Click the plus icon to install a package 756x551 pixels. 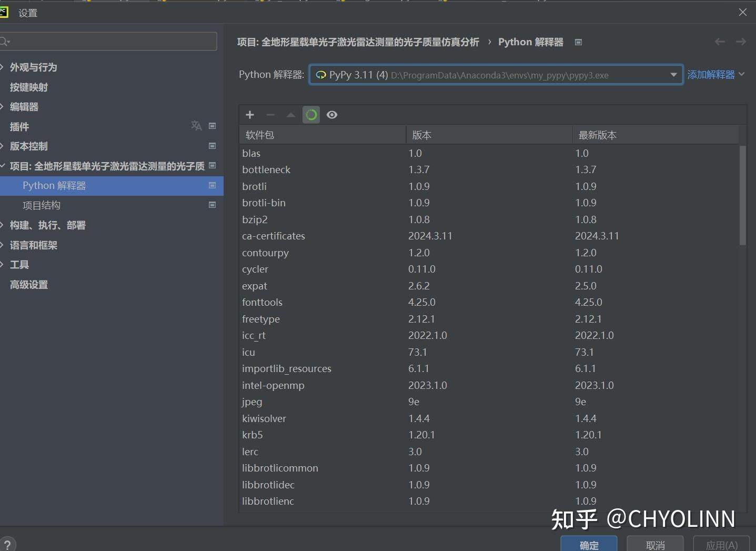coord(249,115)
